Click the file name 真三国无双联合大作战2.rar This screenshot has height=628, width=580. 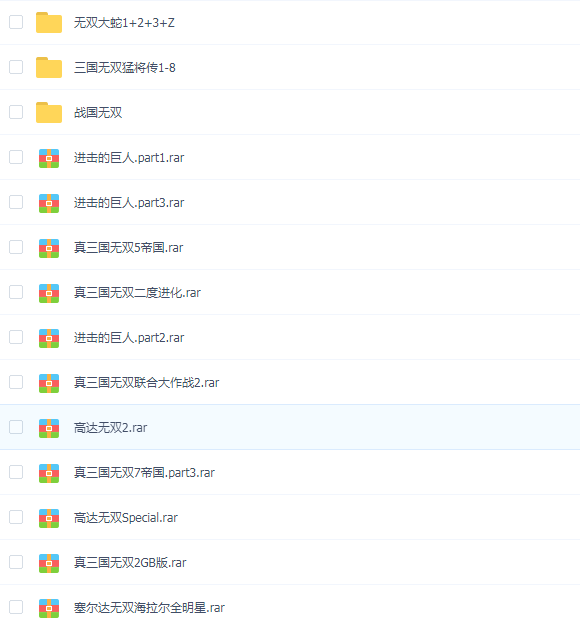pos(146,382)
